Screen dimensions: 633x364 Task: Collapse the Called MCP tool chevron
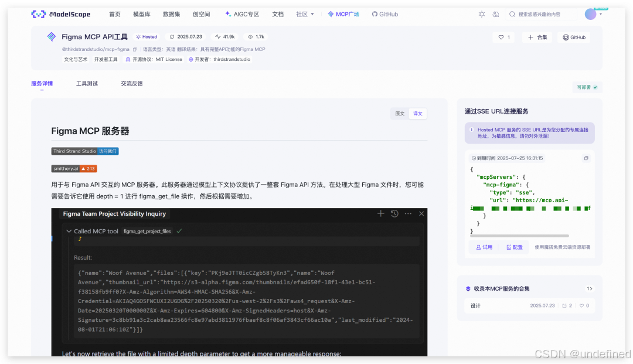coord(69,231)
